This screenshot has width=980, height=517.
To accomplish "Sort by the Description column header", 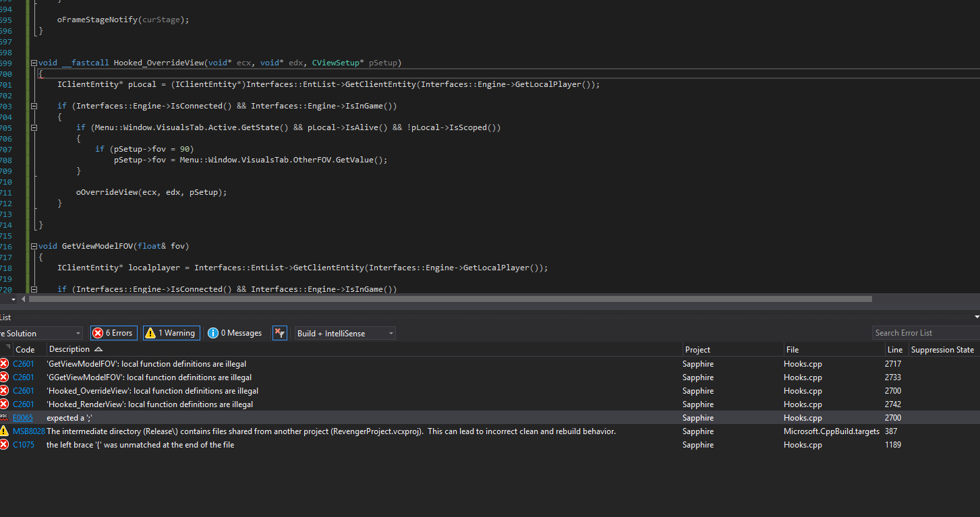I will coord(69,349).
